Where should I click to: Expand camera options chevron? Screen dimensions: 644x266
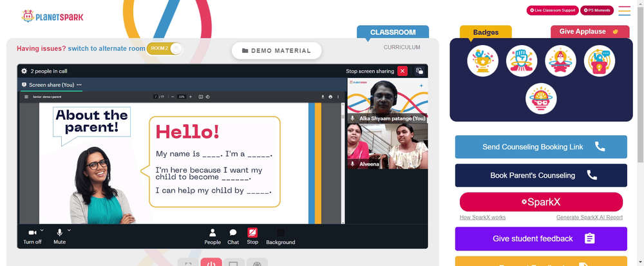[42, 231]
